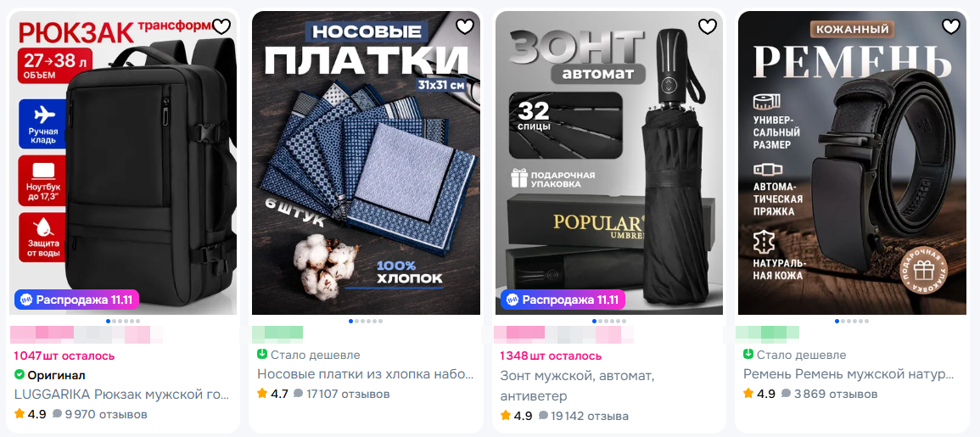Toggle favorite heart on handkerchiefs card
Image resolution: width=980 pixels, height=437 pixels.
click(464, 26)
